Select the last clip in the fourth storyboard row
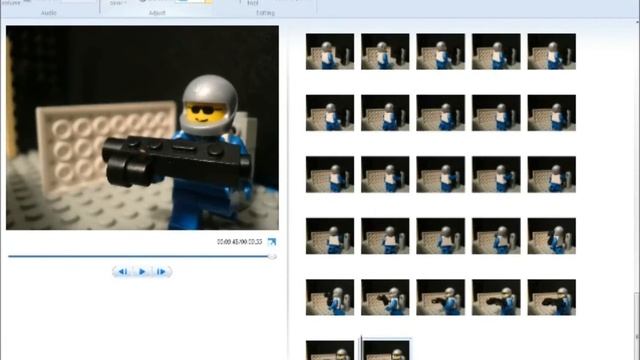Screen dimensions: 640x360 point(551,236)
